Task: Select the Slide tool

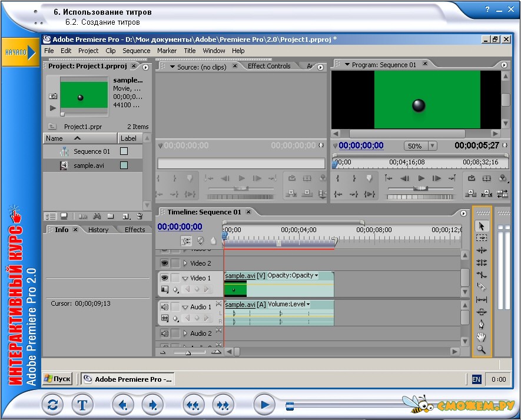Action: coord(481,312)
